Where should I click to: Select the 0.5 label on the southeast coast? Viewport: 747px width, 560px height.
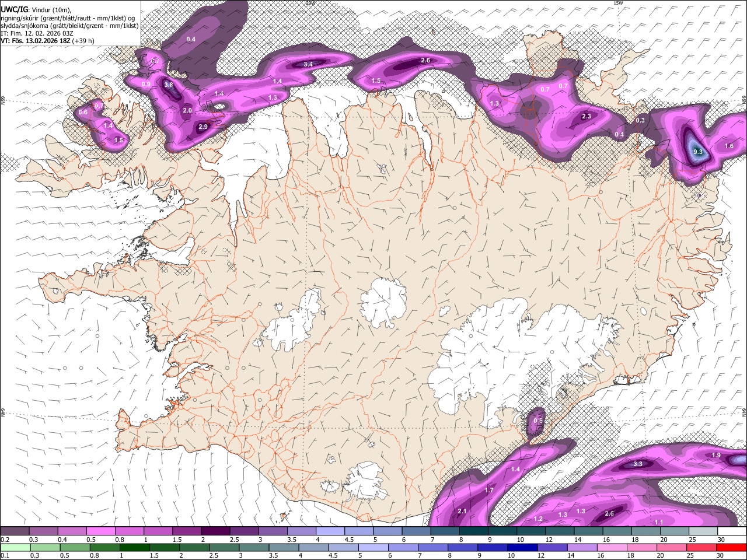[x=539, y=421]
